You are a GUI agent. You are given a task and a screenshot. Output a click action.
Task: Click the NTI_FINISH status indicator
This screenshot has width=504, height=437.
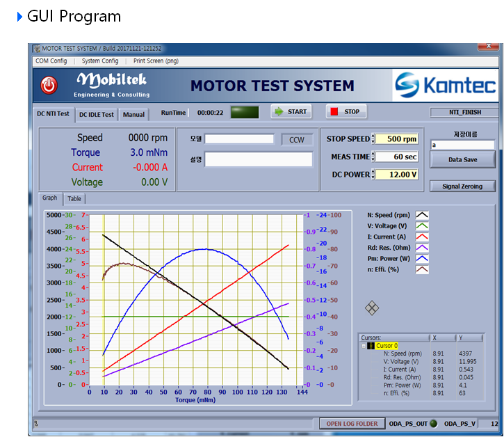[465, 112]
